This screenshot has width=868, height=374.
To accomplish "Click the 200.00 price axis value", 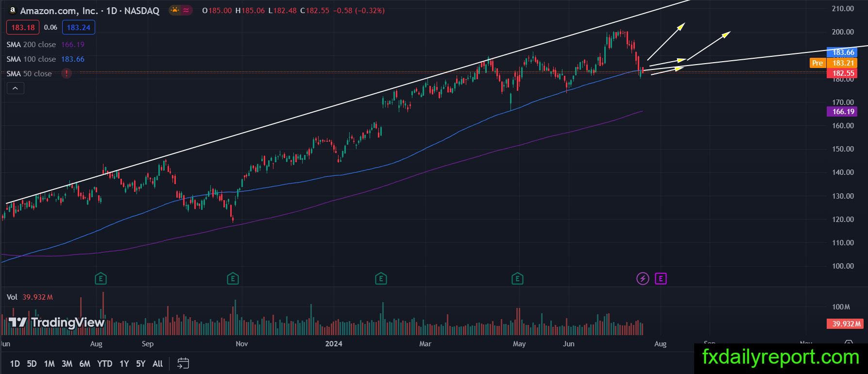I will coord(843,32).
